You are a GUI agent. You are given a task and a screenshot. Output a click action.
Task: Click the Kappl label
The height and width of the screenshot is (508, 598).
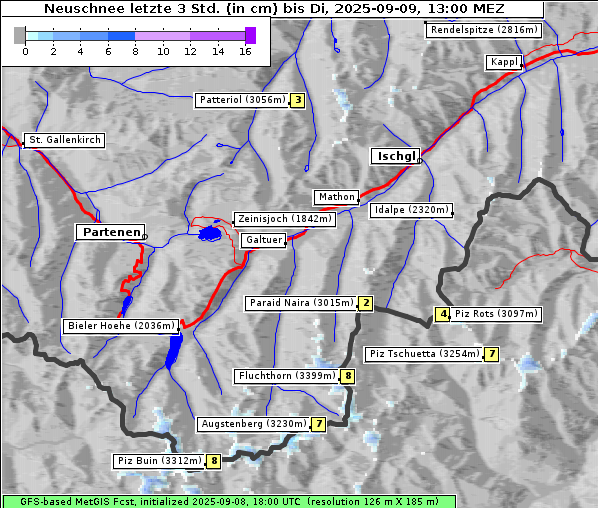504,63
